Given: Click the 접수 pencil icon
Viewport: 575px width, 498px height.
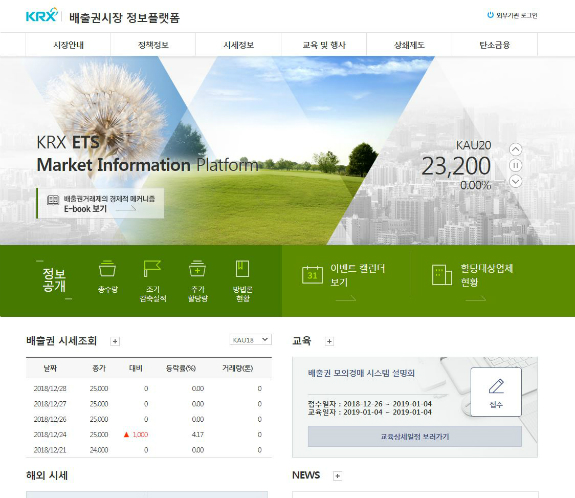Looking at the screenshot, I should [x=496, y=386].
